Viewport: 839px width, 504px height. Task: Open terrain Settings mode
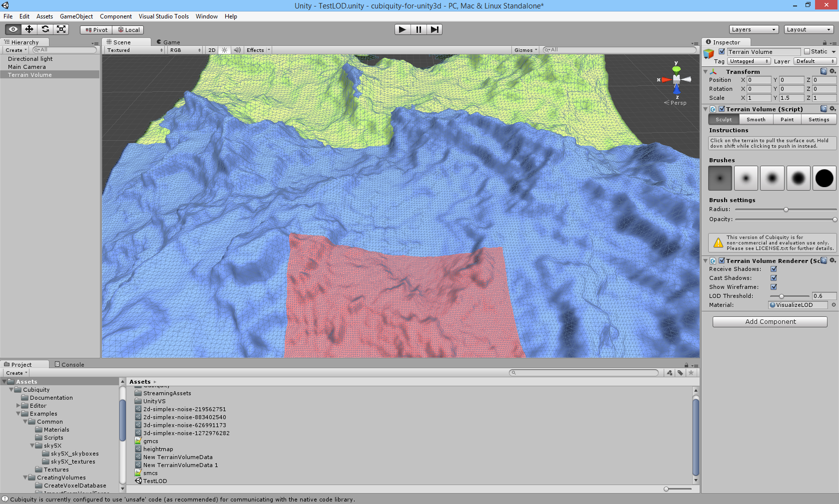819,119
